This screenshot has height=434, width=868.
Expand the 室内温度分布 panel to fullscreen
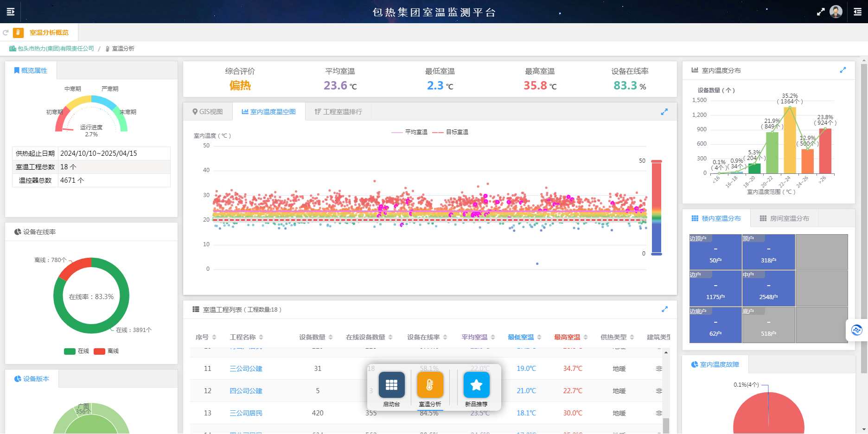tap(843, 70)
